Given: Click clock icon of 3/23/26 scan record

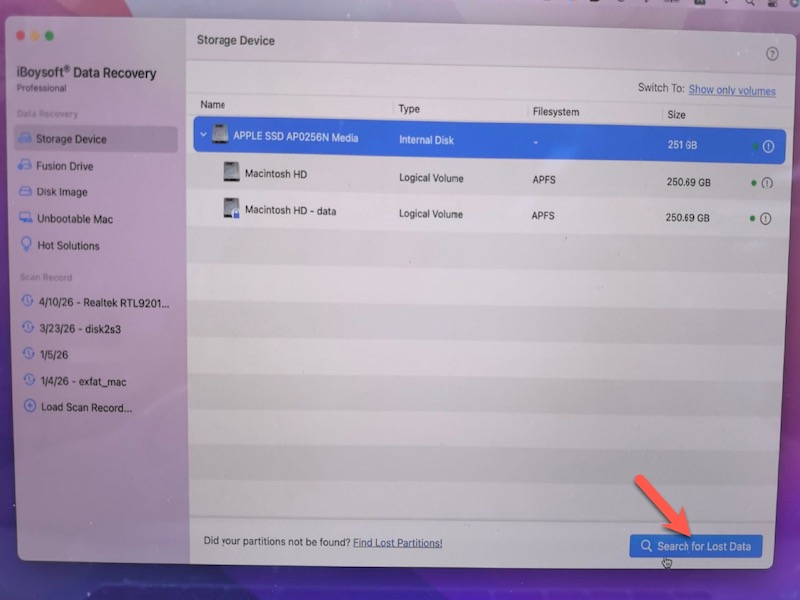Looking at the screenshot, I should coord(28,327).
